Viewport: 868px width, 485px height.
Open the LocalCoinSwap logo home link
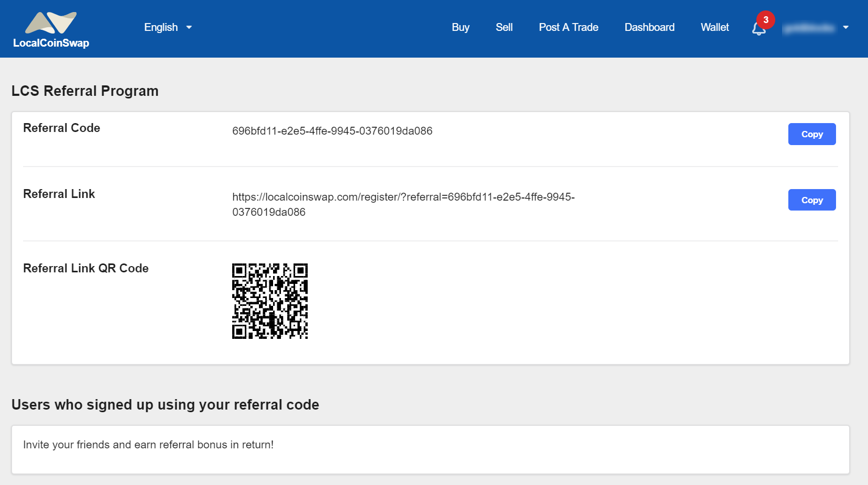pos(51,30)
